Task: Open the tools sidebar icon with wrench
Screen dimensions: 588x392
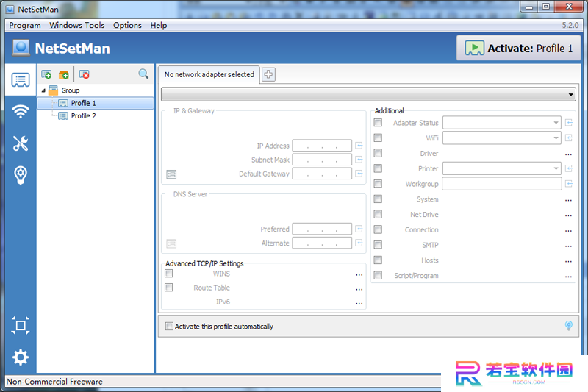Action: (x=21, y=143)
